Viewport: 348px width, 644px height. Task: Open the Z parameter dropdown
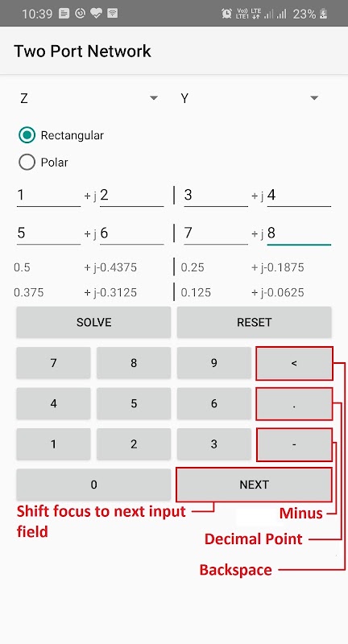pyautogui.click(x=89, y=98)
